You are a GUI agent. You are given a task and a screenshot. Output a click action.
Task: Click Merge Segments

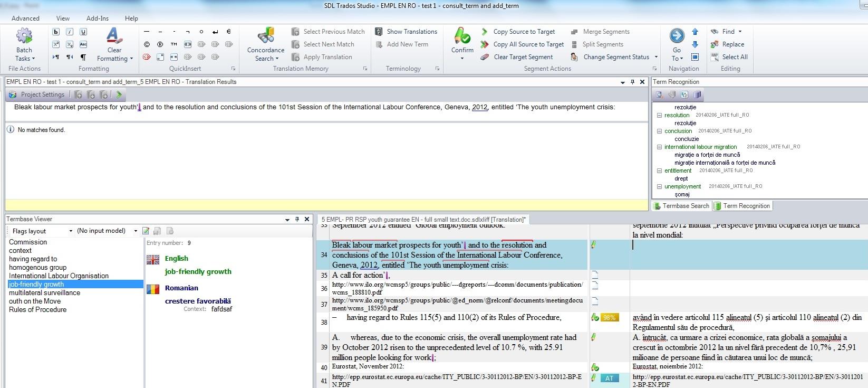(600, 32)
